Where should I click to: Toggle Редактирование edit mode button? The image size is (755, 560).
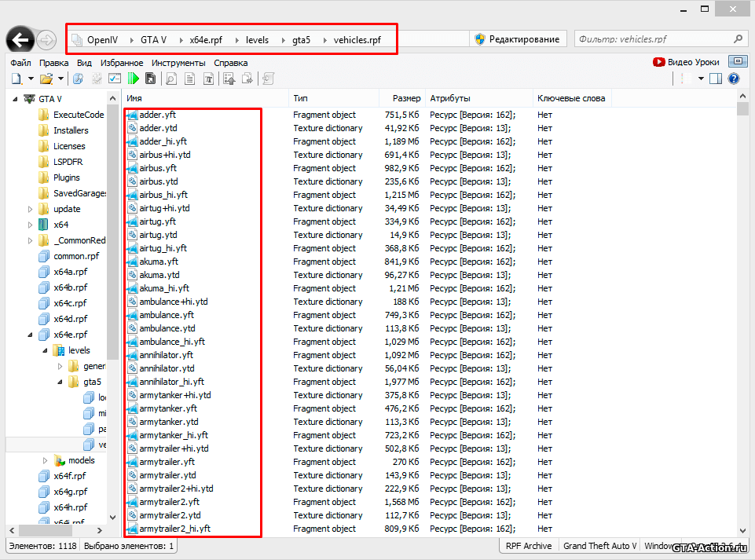(518, 39)
